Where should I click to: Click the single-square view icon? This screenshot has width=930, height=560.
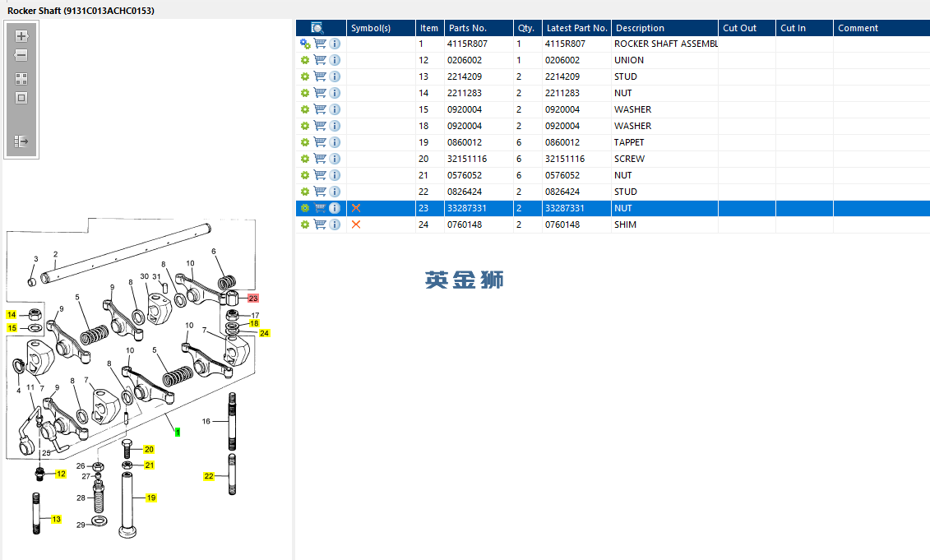tap(21, 98)
